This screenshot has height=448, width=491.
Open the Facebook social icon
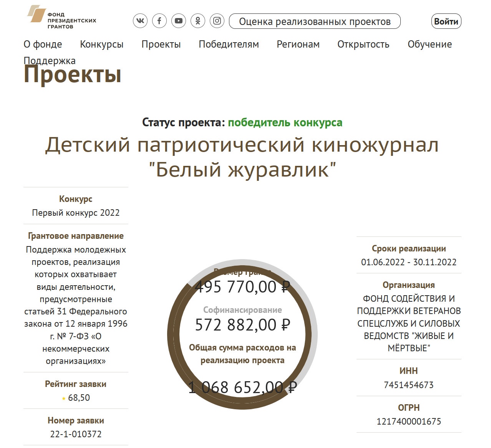click(159, 21)
